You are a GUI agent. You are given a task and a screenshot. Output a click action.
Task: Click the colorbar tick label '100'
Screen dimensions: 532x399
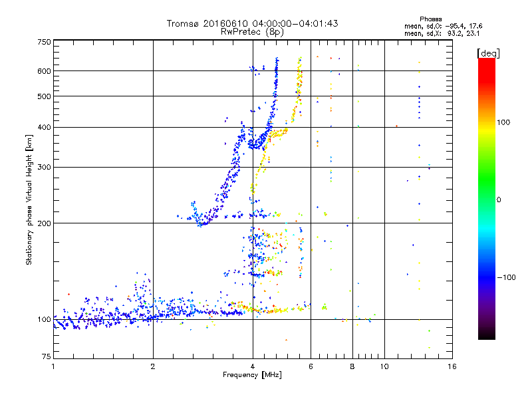point(503,122)
